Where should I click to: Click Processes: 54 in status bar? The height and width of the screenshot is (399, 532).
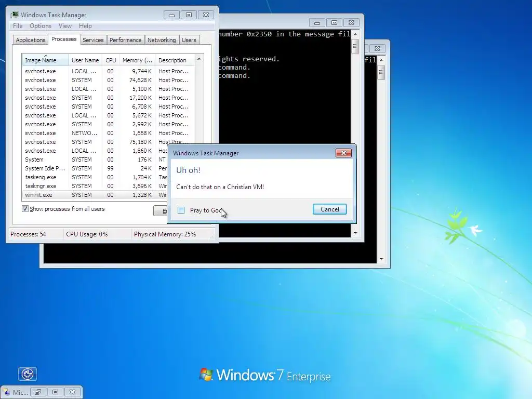pyautogui.click(x=28, y=234)
